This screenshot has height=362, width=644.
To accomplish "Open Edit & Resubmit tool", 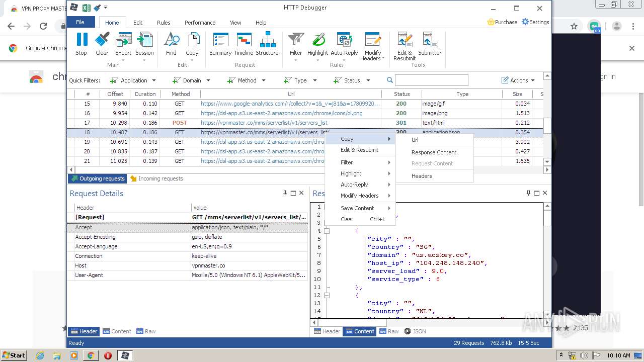I will pyautogui.click(x=405, y=46).
